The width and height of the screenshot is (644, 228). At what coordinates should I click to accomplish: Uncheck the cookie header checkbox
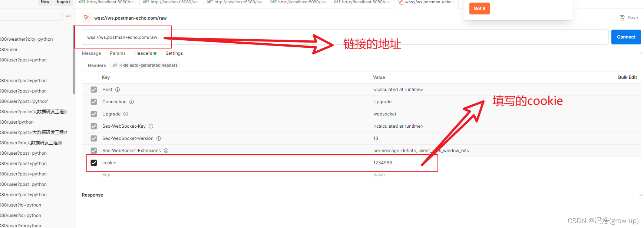point(94,163)
